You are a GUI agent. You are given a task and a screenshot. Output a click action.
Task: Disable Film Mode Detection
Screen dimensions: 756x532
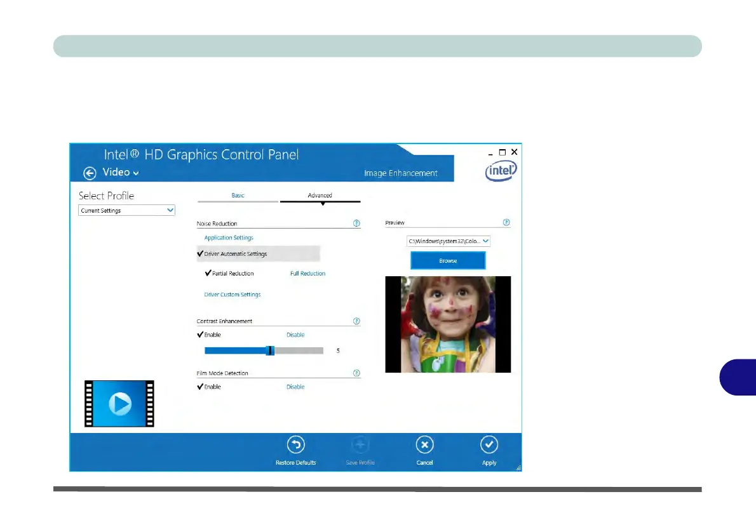click(x=295, y=387)
